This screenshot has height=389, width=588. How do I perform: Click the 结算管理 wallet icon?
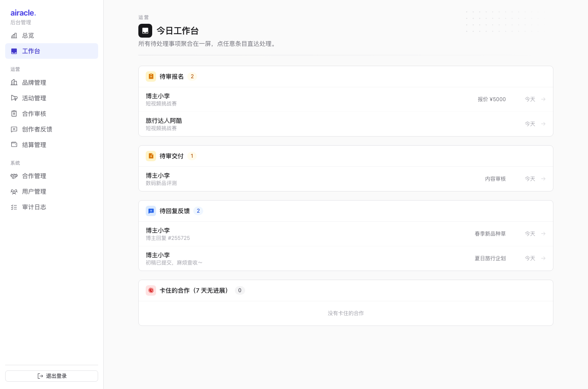tap(14, 145)
